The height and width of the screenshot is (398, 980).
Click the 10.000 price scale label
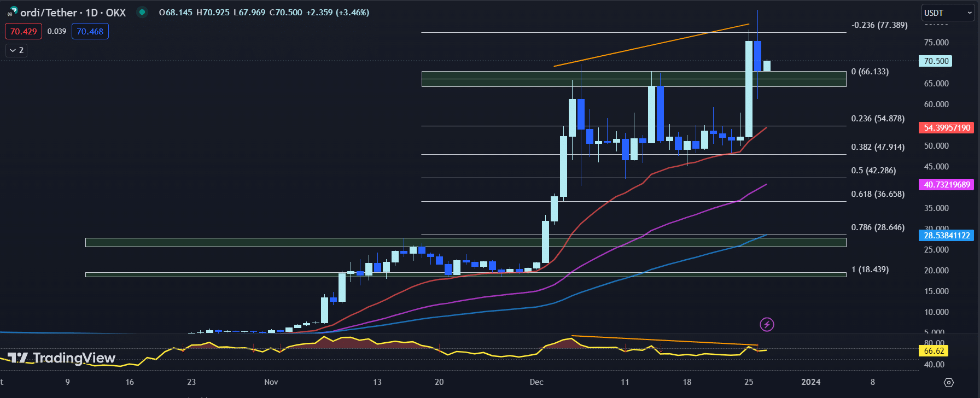[x=936, y=312]
